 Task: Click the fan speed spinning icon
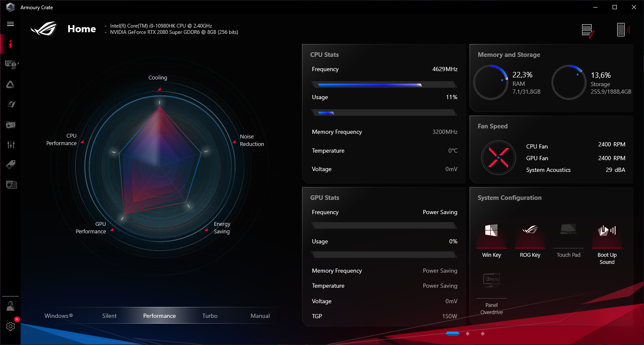pos(498,158)
